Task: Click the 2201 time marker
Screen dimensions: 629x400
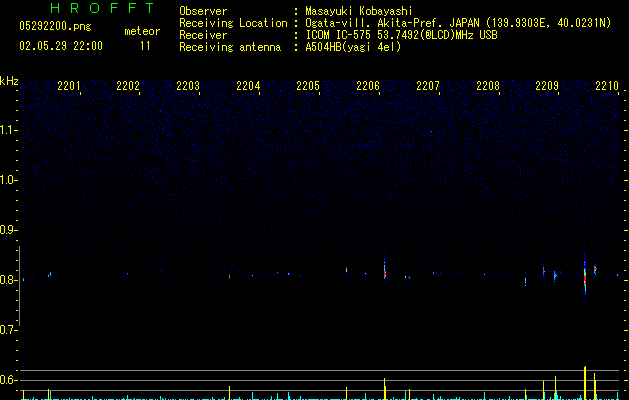Action: tap(69, 86)
